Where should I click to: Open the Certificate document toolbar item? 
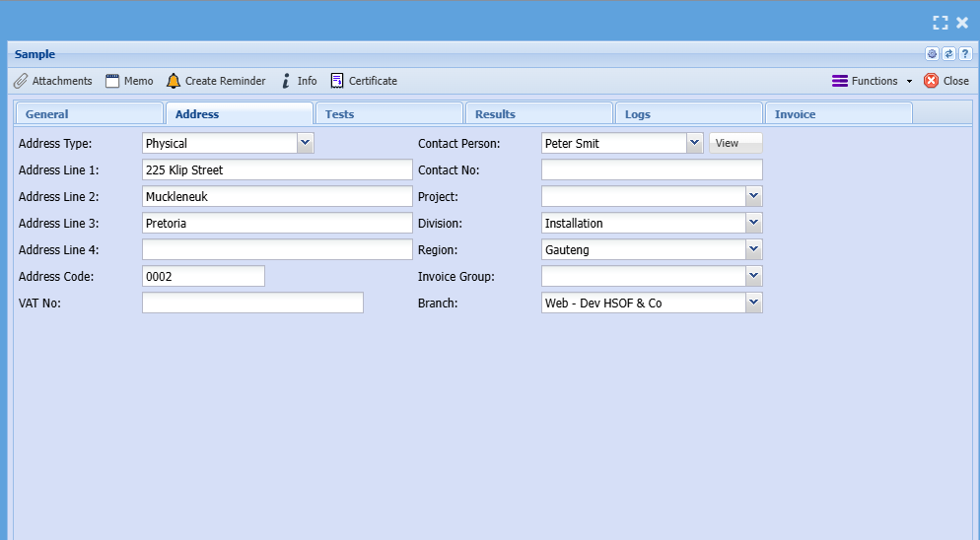point(365,81)
